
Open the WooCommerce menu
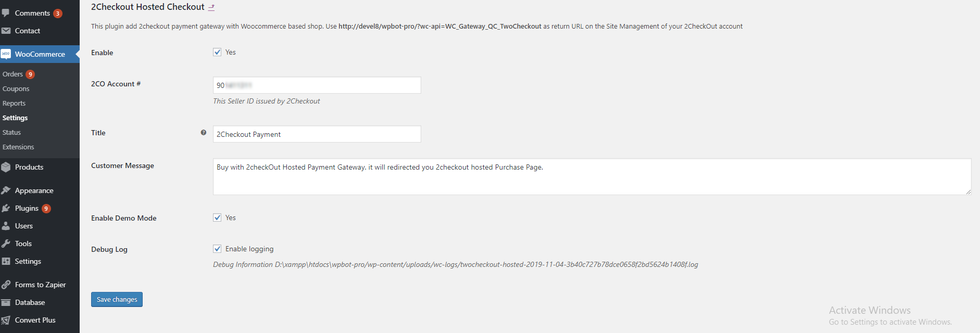40,54
